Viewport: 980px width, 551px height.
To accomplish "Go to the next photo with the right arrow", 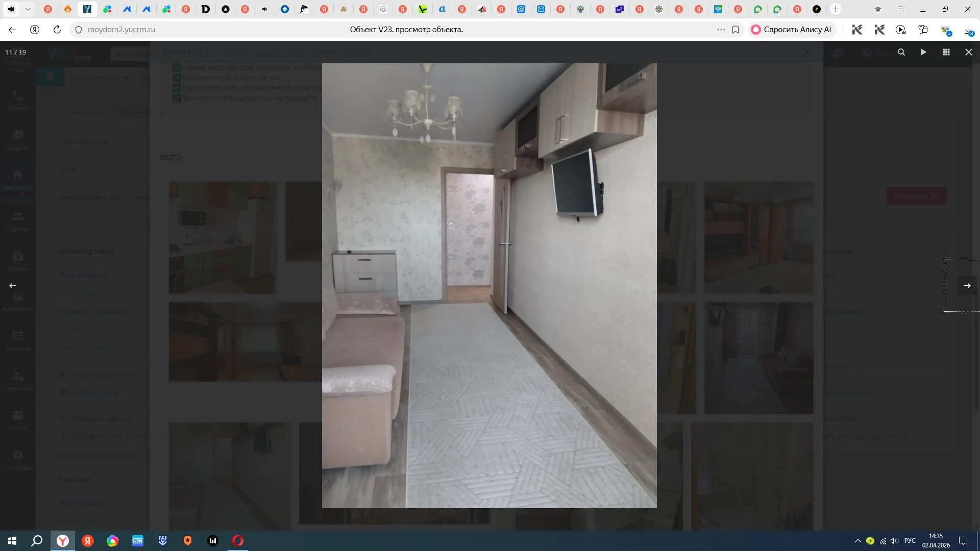I will 967,286.
